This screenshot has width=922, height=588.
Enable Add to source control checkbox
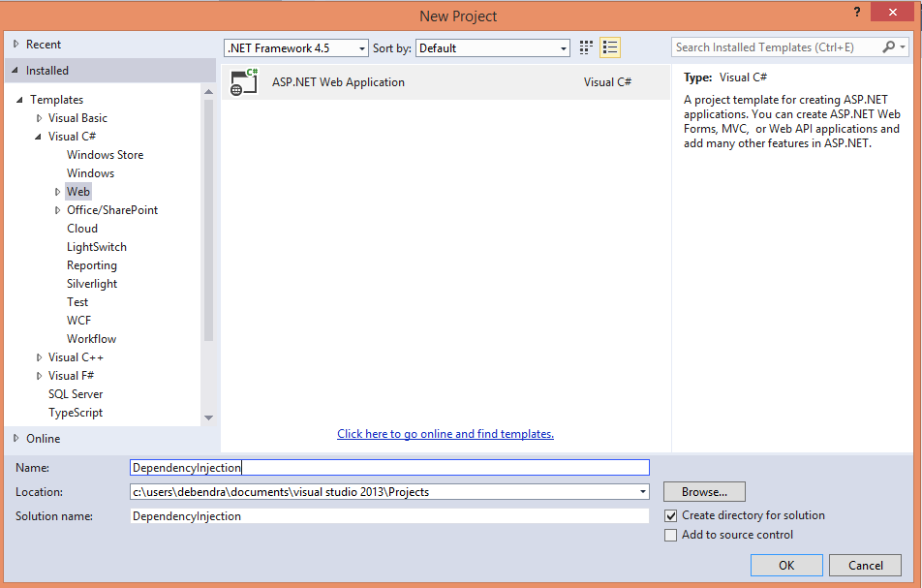[670, 535]
